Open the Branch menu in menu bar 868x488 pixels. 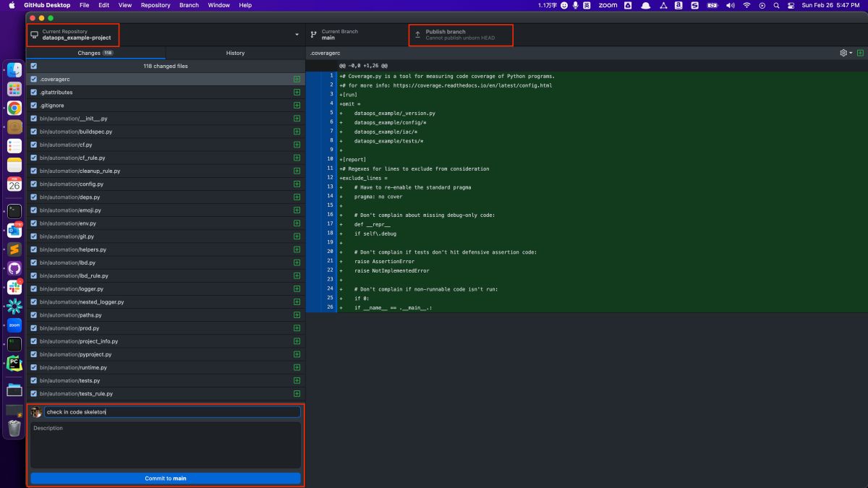point(189,5)
